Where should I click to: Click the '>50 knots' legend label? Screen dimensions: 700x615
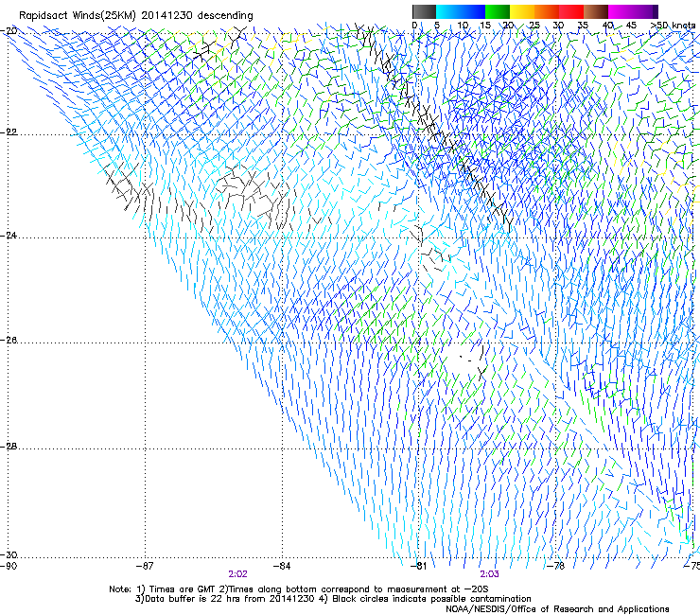tap(673, 26)
